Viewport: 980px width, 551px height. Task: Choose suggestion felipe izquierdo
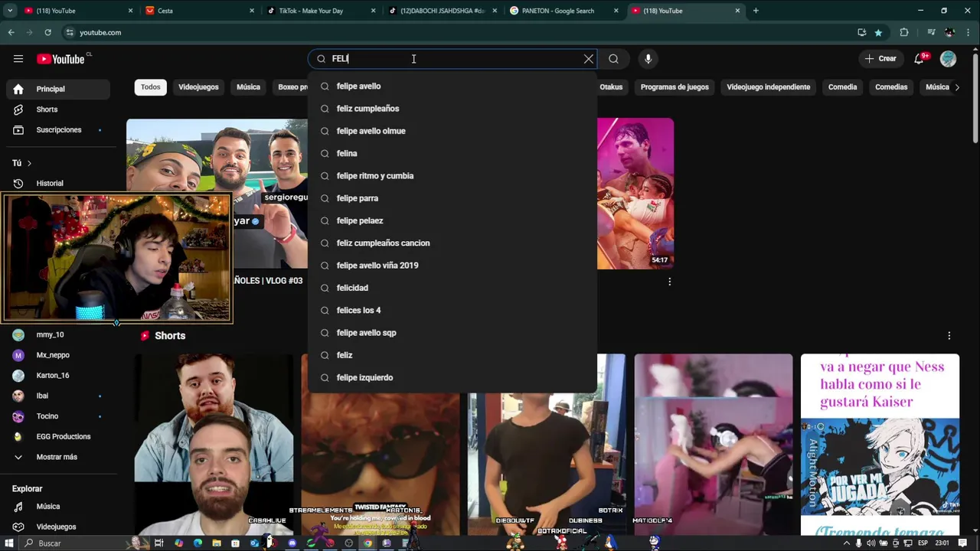(452, 378)
